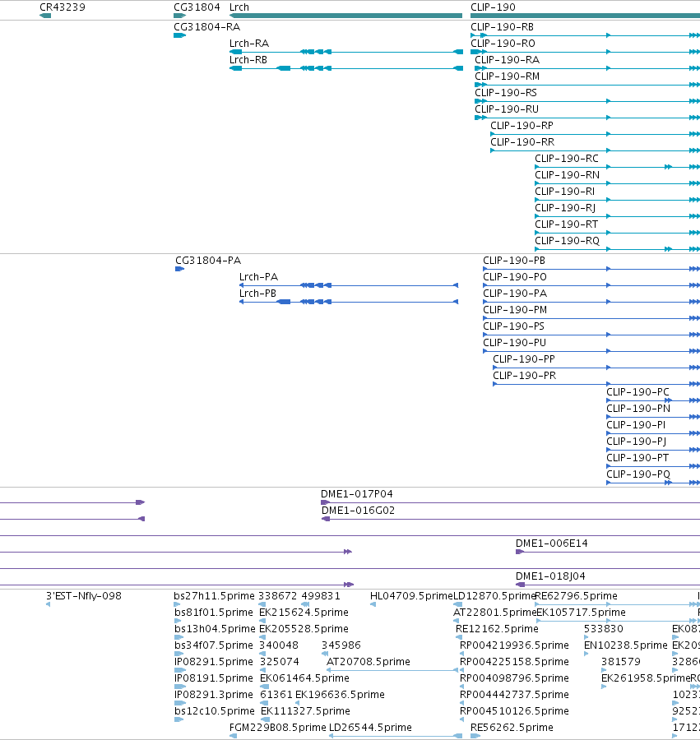Select the CLIP-190-PN label
This screenshot has height=740, width=700.
638,409
